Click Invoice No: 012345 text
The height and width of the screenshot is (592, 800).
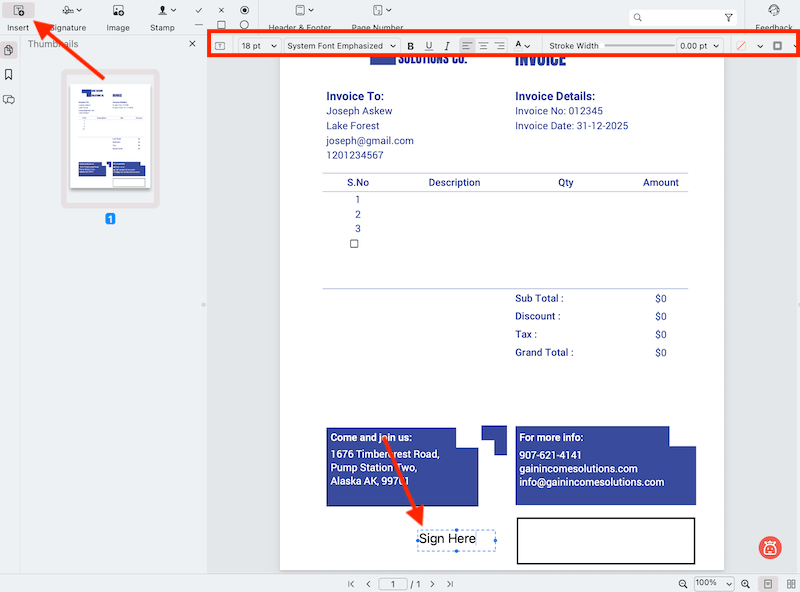pos(559,111)
